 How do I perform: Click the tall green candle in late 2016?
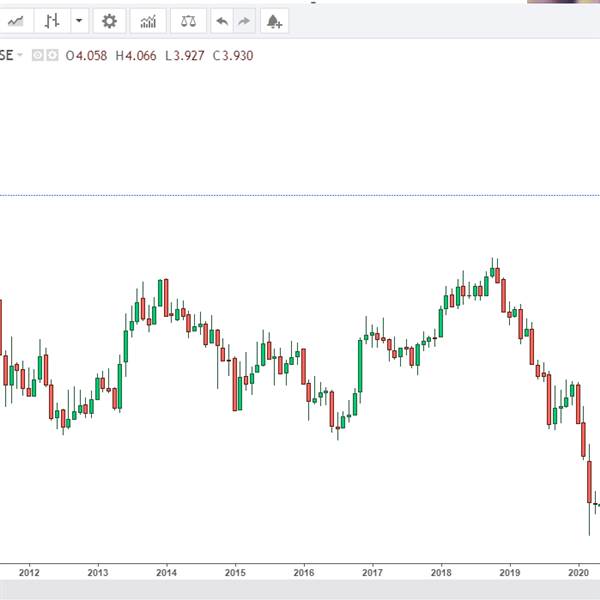coord(360,366)
